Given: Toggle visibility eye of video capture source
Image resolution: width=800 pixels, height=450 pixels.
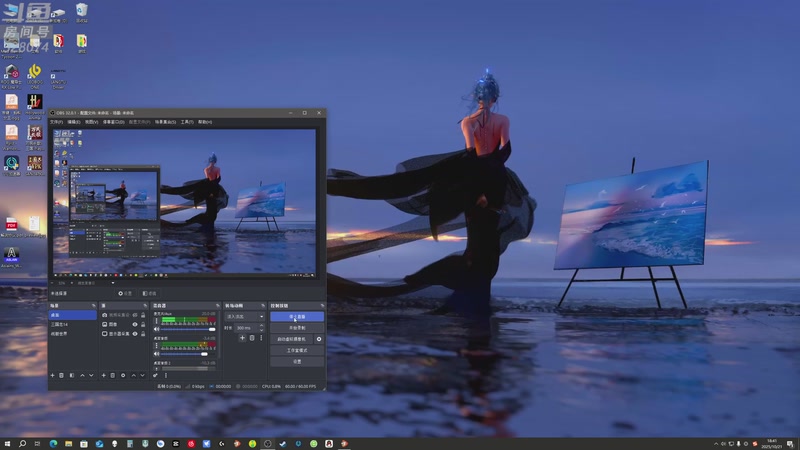Looking at the screenshot, I should (x=135, y=315).
